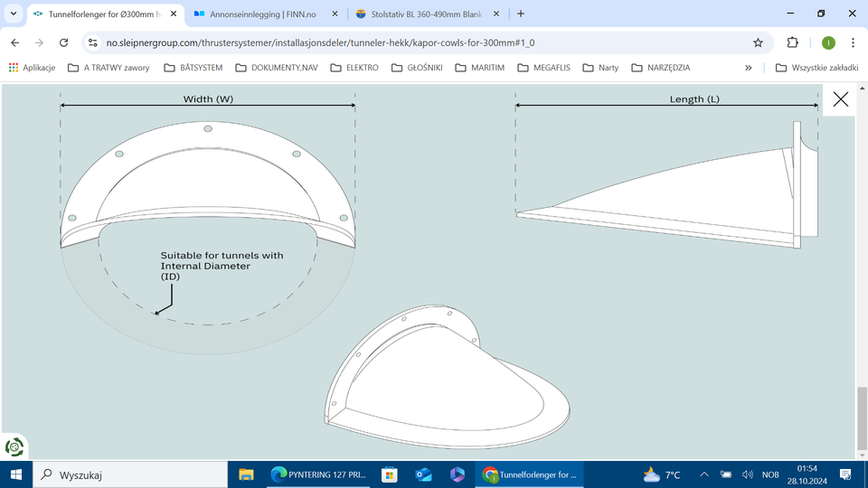Image resolution: width=868 pixels, height=488 pixels.
Task: Open File Explorer from the taskbar
Action: (x=246, y=474)
